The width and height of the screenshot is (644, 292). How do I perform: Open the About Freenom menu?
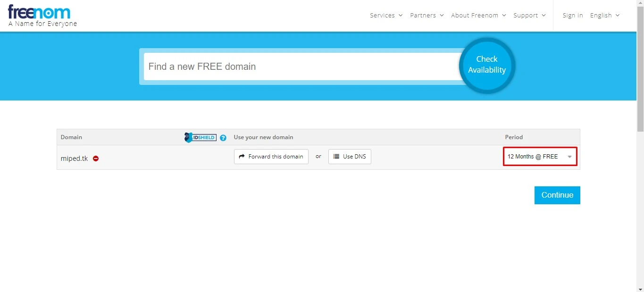point(478,15)
